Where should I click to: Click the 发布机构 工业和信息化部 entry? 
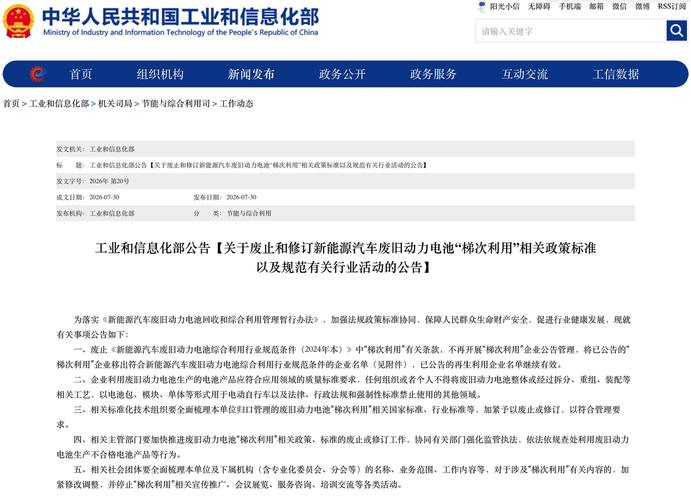click(96, 213)
